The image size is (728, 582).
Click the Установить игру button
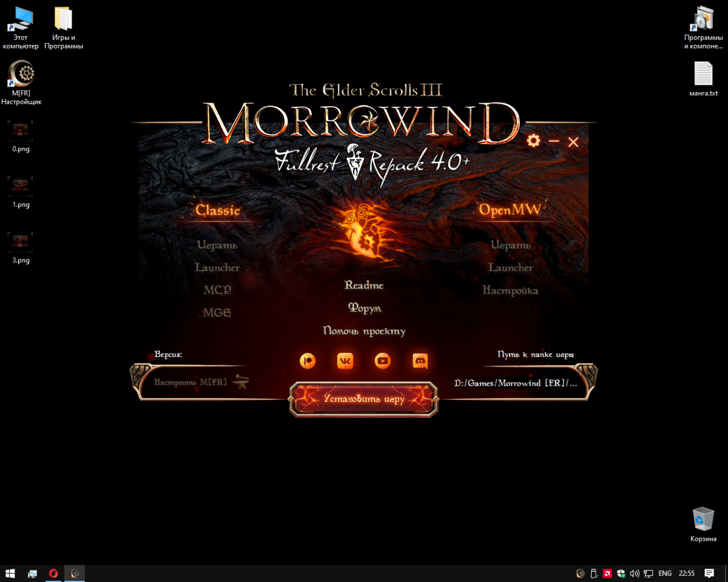[363, 400]
